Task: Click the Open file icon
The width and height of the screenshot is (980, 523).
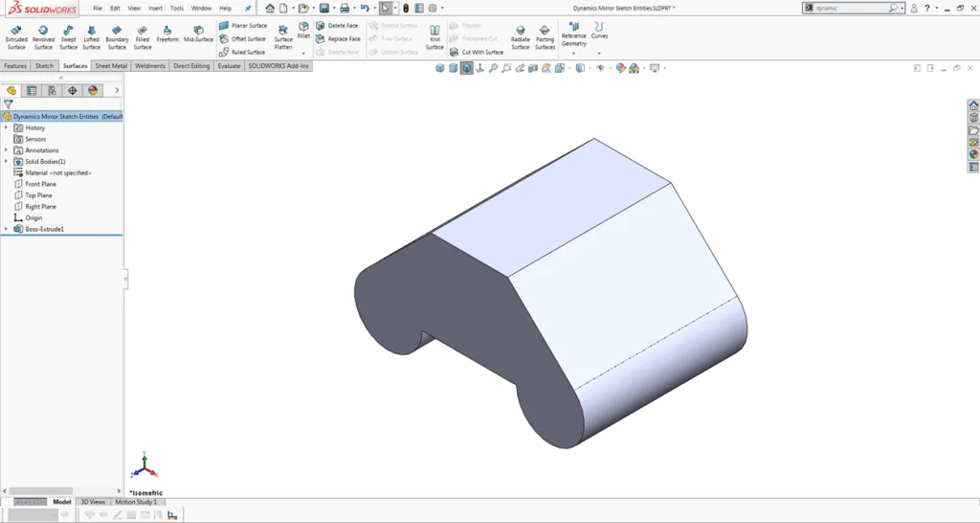Action: (303, 8)
